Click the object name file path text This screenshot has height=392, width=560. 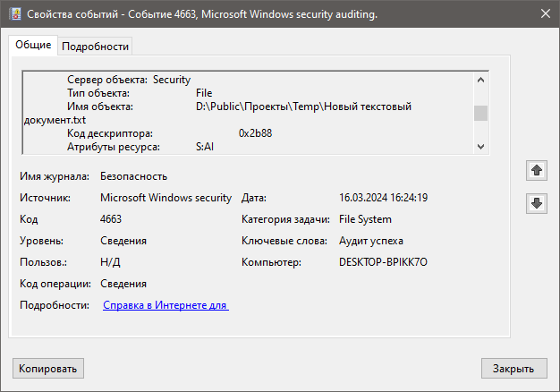(x=217, y=114)
